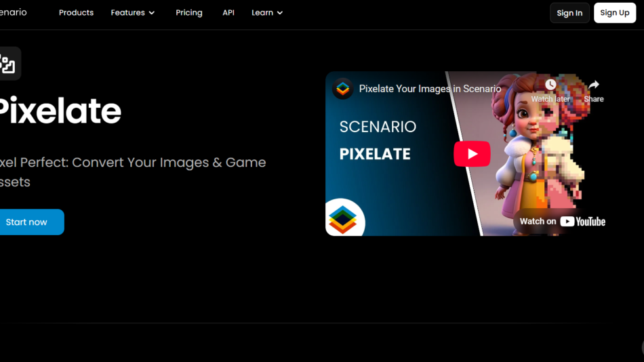Click the Share arrow icon on the video
This screenshot has height=362, width=644.
(593, 85)
